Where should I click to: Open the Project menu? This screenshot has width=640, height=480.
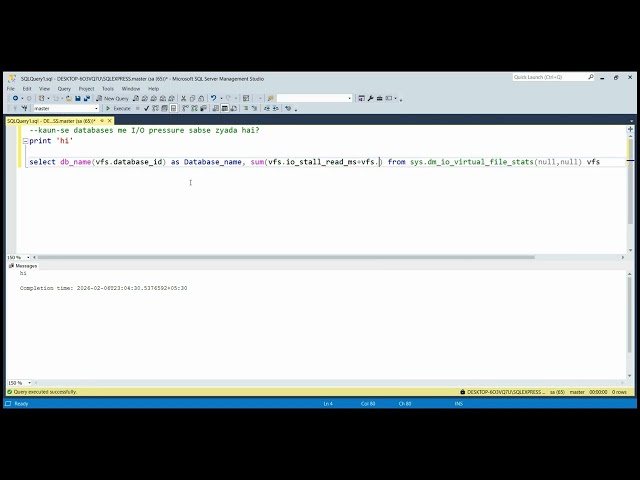point(86,89)
